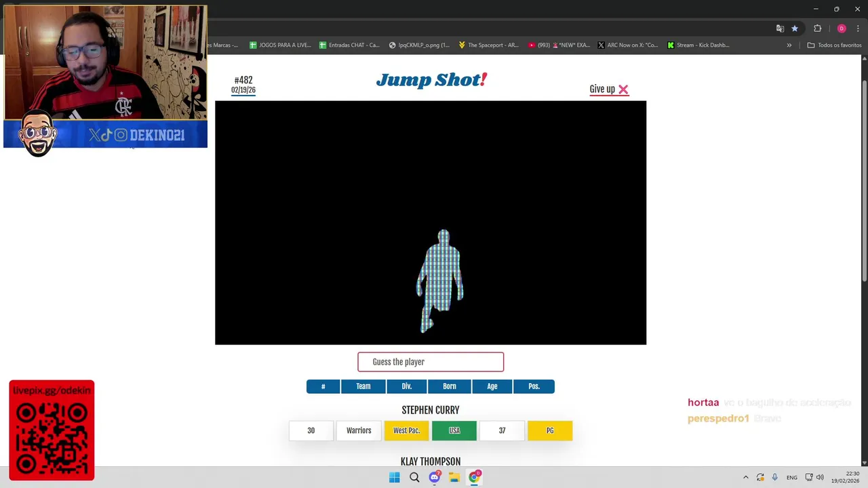This screenshot has height=488, width=868.
Task: Click the network tray icon
Action: coord(809,477)
